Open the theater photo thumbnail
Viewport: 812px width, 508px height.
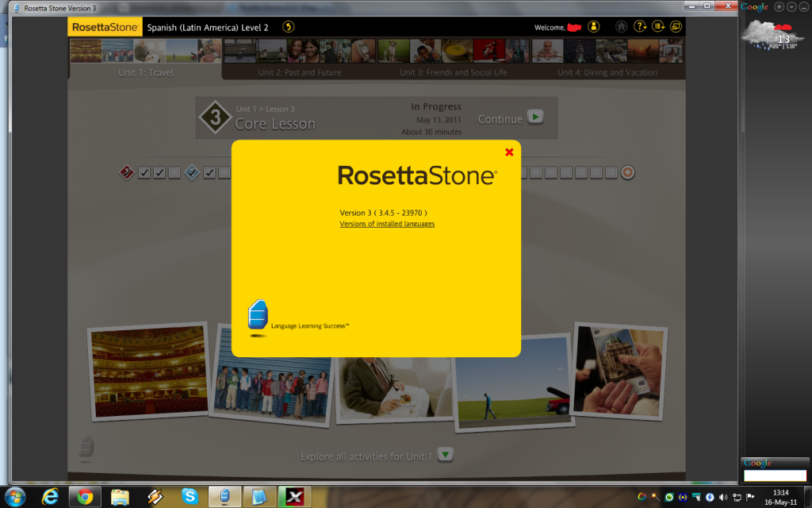[148, 371]
